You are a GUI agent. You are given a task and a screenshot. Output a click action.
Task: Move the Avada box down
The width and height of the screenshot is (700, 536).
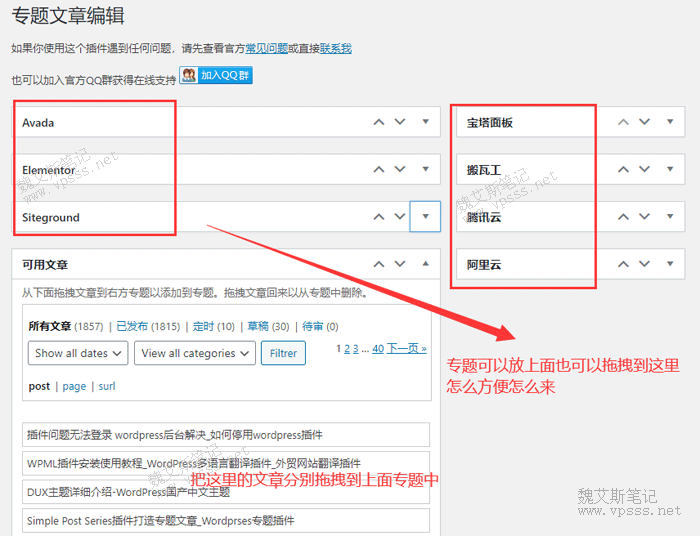tap(400, 122)
